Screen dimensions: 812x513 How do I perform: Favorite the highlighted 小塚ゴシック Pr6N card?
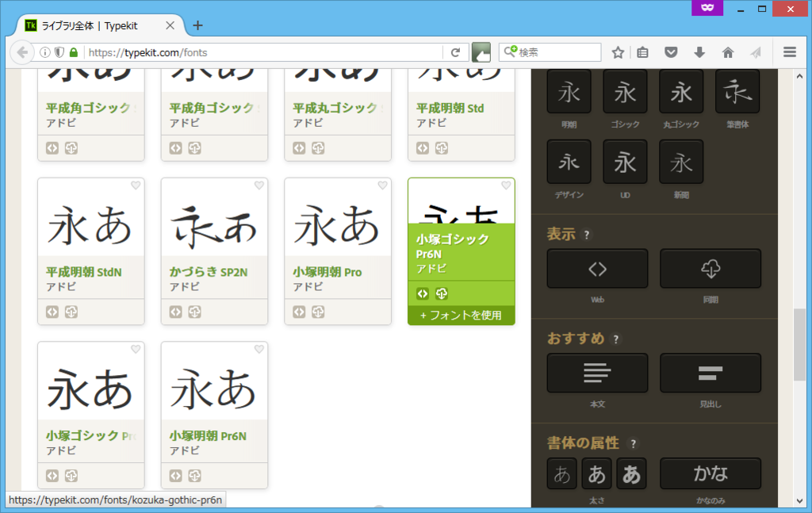(506, 186)
